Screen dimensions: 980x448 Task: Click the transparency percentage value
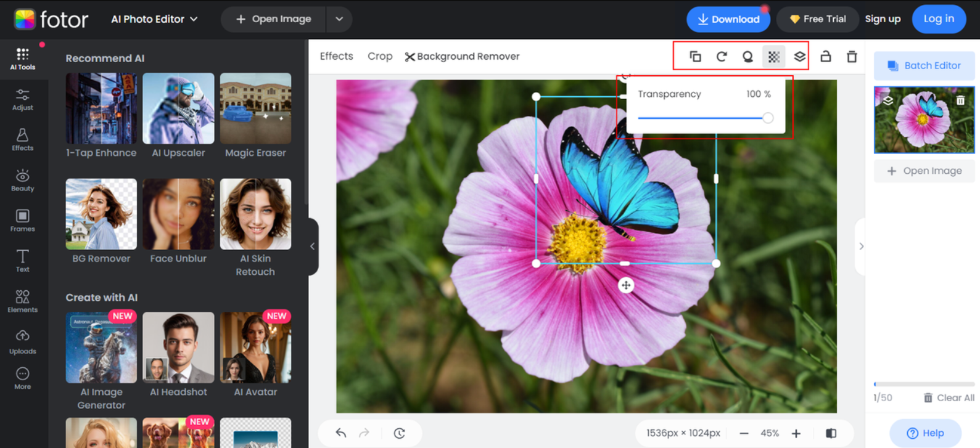pyautogui.click(x=758, y=94)
